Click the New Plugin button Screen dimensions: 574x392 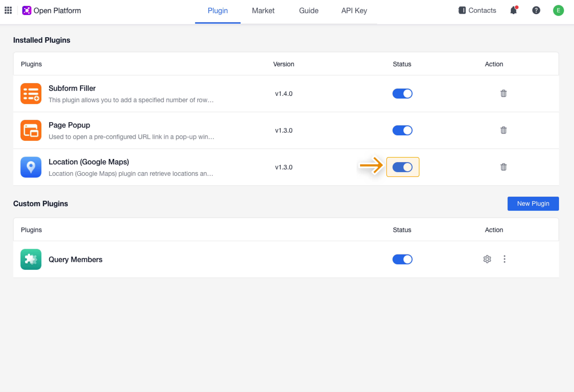533,204
